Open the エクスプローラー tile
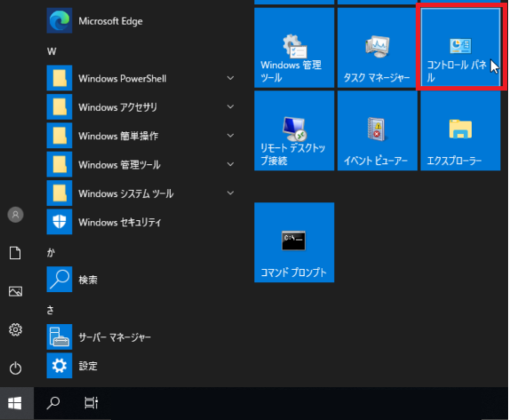Screen dimensions: 509x420 click(x=460, y=131)
